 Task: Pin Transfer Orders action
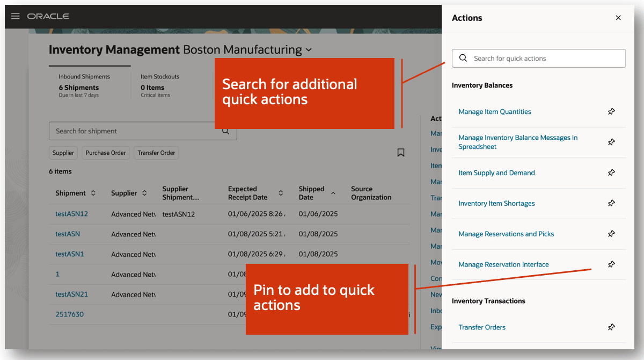(611, 327)
